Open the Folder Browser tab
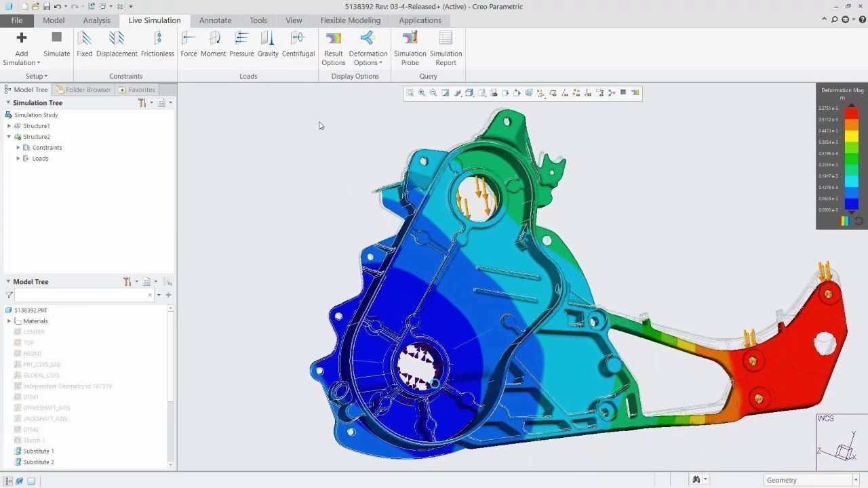 click(x=83, y=89)
